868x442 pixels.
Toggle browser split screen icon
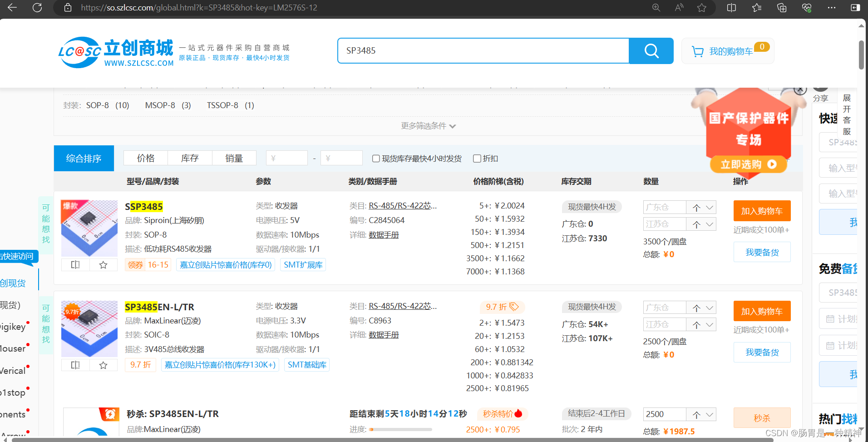click(731, 7)
